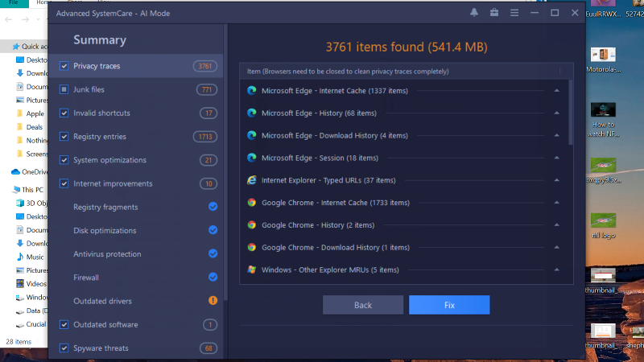Click the Chrome icon beside Download History
This screenshot has width=644, height=362.
[x=252, y=247]
